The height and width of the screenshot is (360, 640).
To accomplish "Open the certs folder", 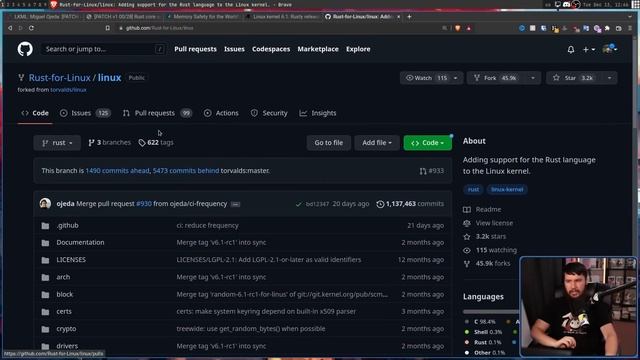I will point(64,311).
